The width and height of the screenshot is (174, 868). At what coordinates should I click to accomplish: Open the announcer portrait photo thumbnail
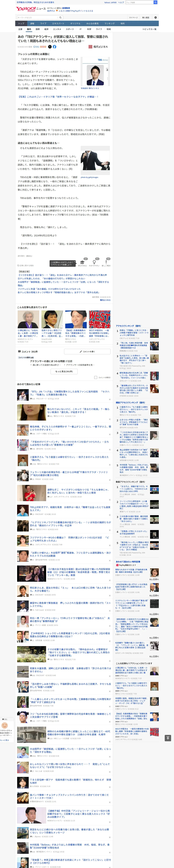95,72
